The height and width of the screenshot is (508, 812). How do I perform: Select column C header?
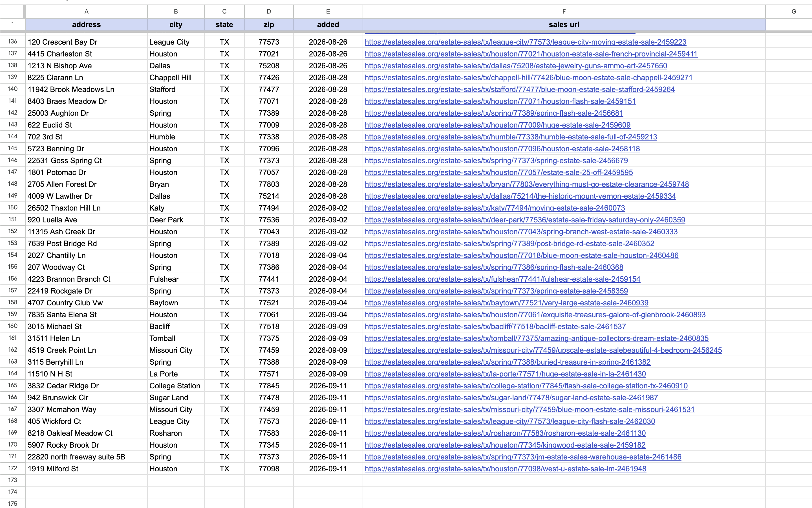224,11
